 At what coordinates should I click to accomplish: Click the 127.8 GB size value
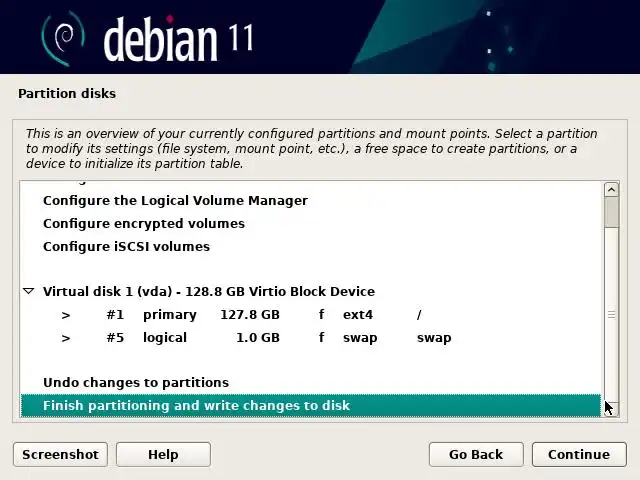tap(250, 315)
